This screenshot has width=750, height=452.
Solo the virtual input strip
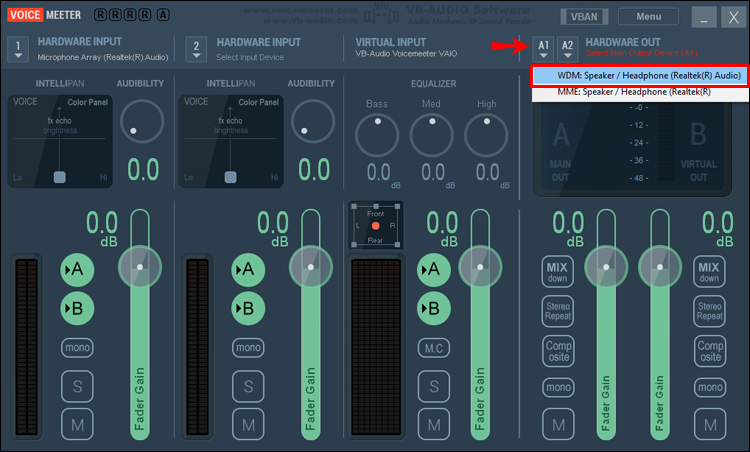tap(433, 386)
